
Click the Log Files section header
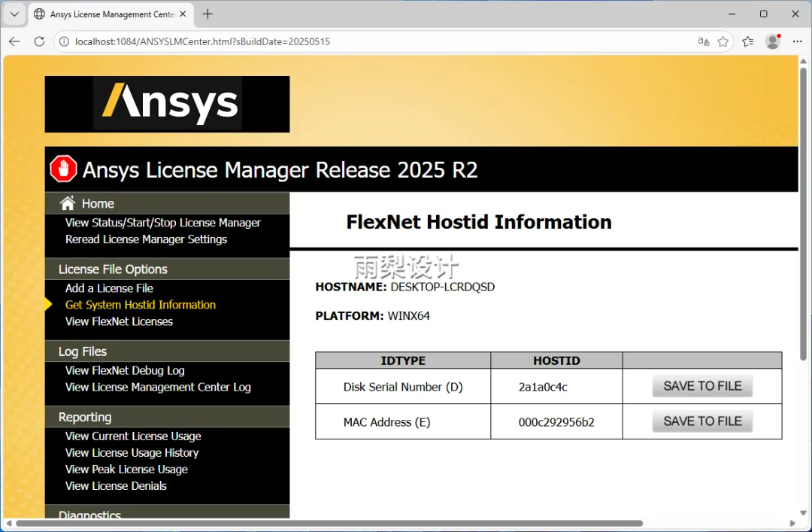(167, 351)
